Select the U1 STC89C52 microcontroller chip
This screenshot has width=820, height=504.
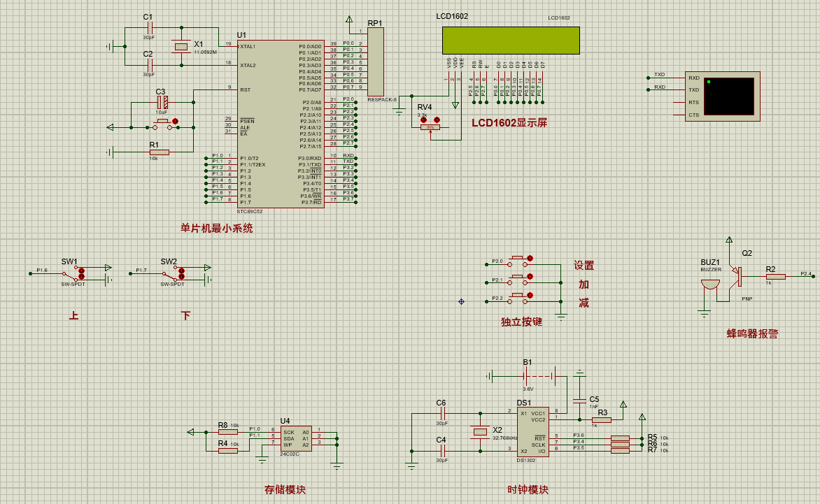(281, 124)
